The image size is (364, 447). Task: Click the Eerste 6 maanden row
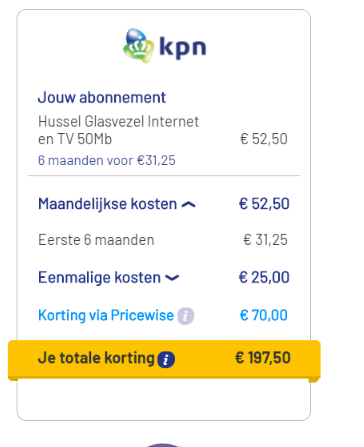(163, 240)
